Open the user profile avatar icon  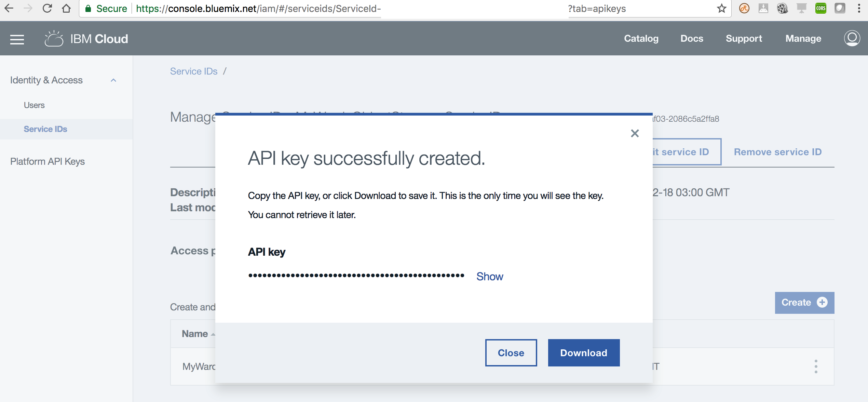click(x=852, y=38)
